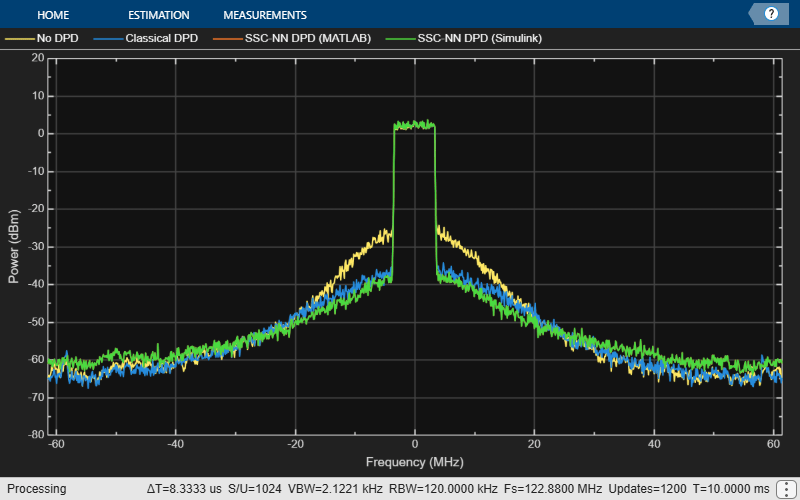The width and height of the screenshot is (800, 500).
Task: Click the RBW=120.0000 kHz status value
Action: [x=443, y=489]
